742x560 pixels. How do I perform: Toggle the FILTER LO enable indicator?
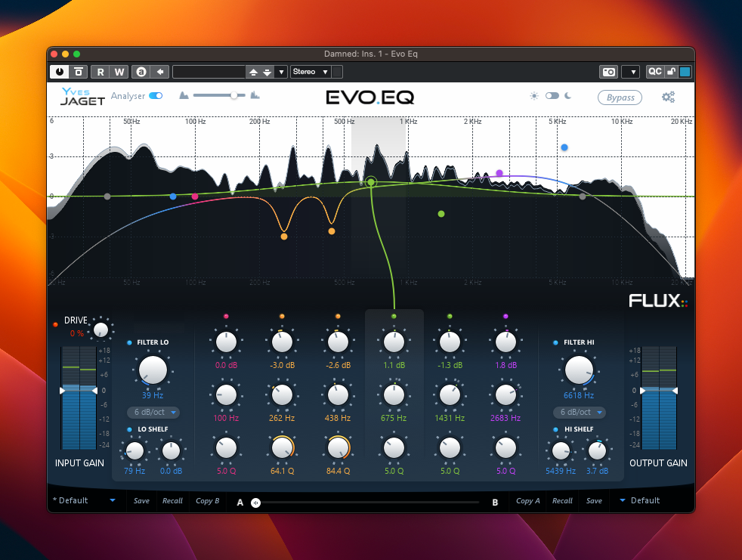tap(130, 342)
